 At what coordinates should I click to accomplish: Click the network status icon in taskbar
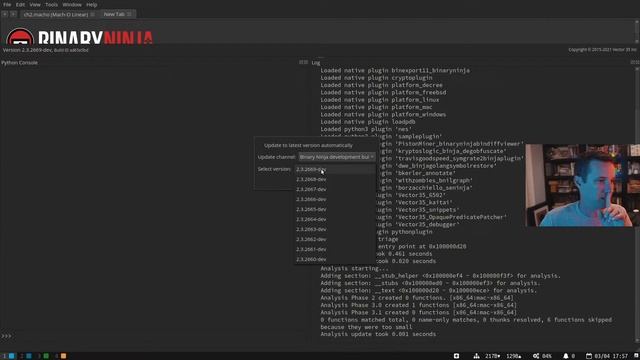(x=476, y=356)
